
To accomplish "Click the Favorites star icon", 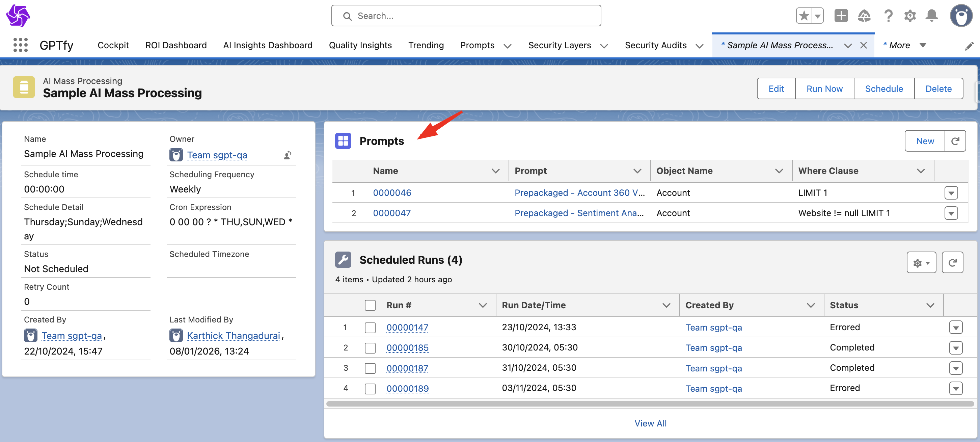I will pyautogui.click(x=804, y=16).
